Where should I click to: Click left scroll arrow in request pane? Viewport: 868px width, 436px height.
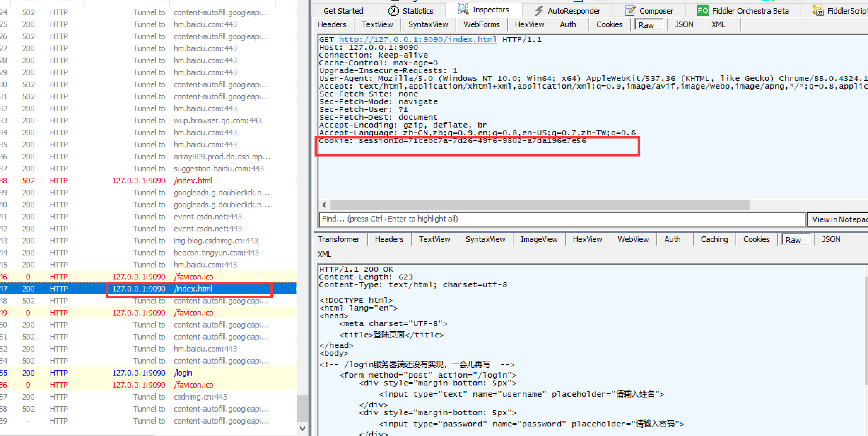(x=324, y=205)
